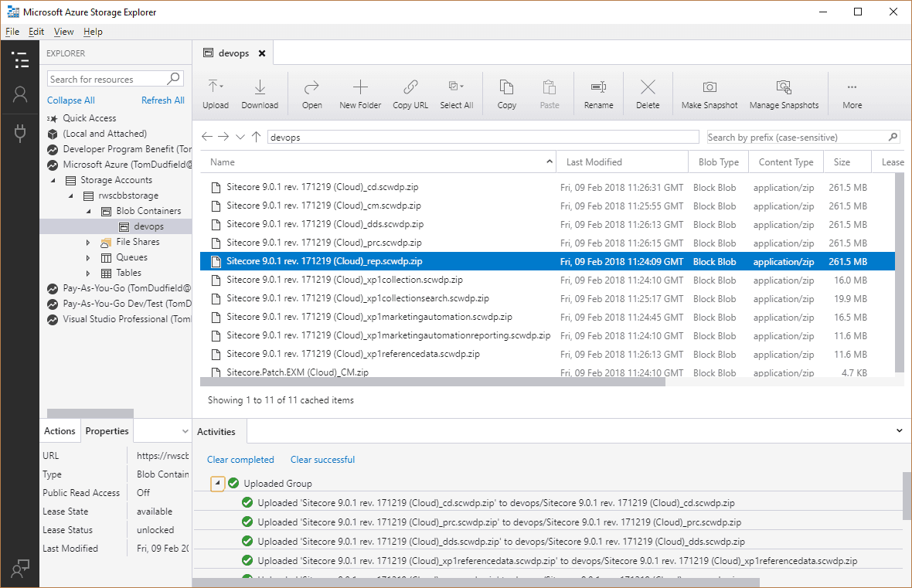Viewport: 912px width, 588px height.
Task: Close the devops tab
Action: (262, 53)
